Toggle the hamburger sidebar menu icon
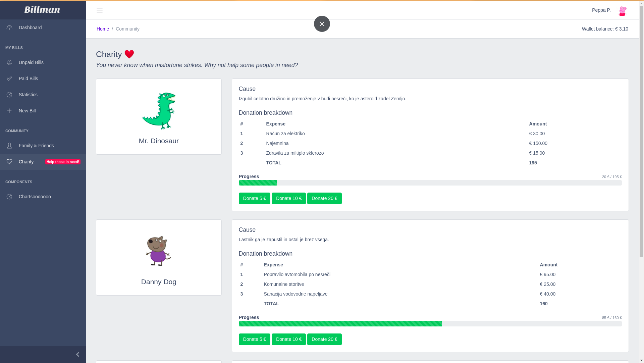 [x=100, y=10]
